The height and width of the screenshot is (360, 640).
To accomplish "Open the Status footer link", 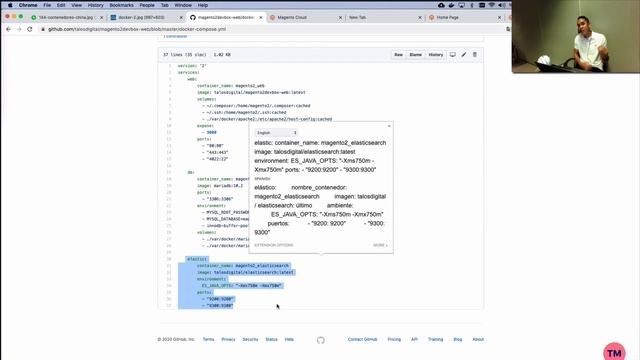I will point(271,340).
